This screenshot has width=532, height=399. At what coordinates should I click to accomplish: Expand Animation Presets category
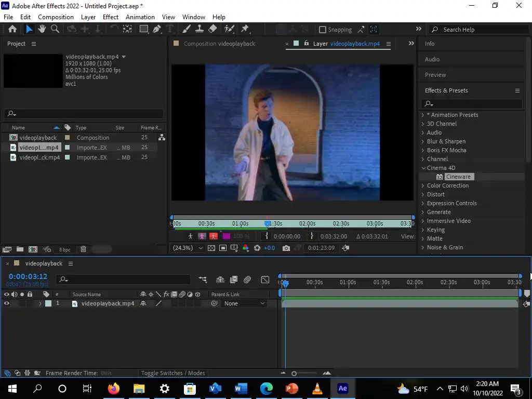[423, 115]
